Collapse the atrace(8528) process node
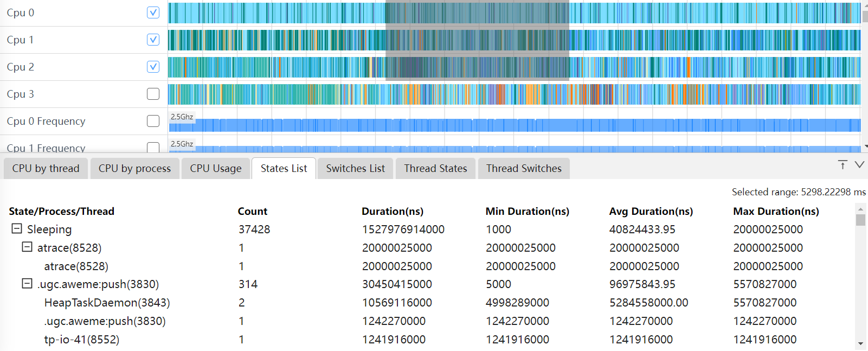 click(x=27, y=247)
